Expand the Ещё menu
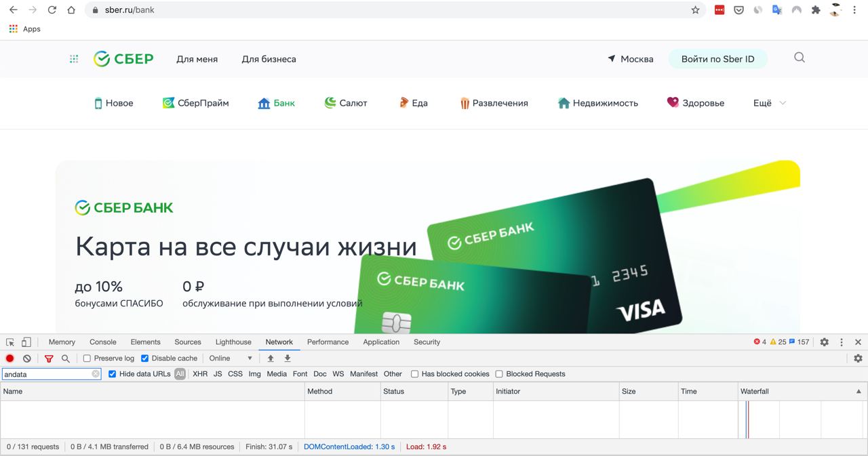 point(770,103)
